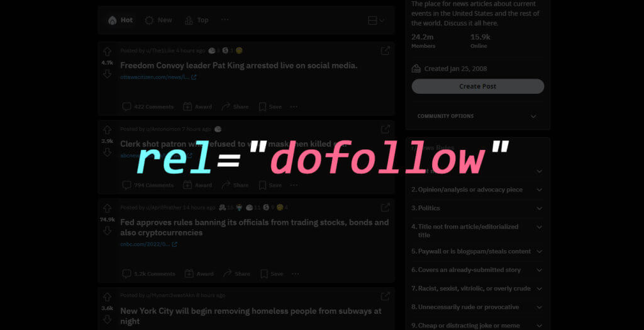Sort posts by Hot
Screen dimensions: 644x330
[120, 20]
